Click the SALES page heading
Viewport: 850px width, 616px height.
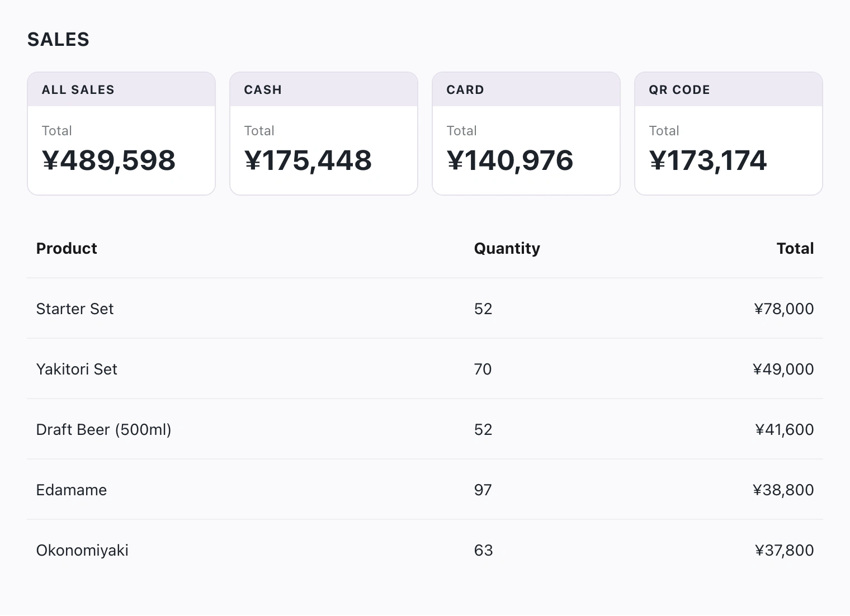[x=58, y=40]
